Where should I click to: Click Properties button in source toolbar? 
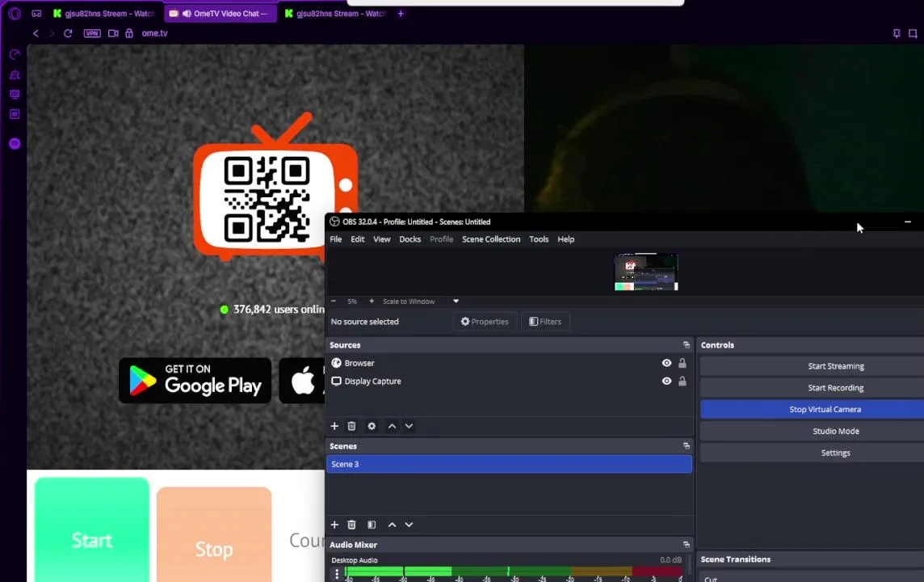(485, 322)
